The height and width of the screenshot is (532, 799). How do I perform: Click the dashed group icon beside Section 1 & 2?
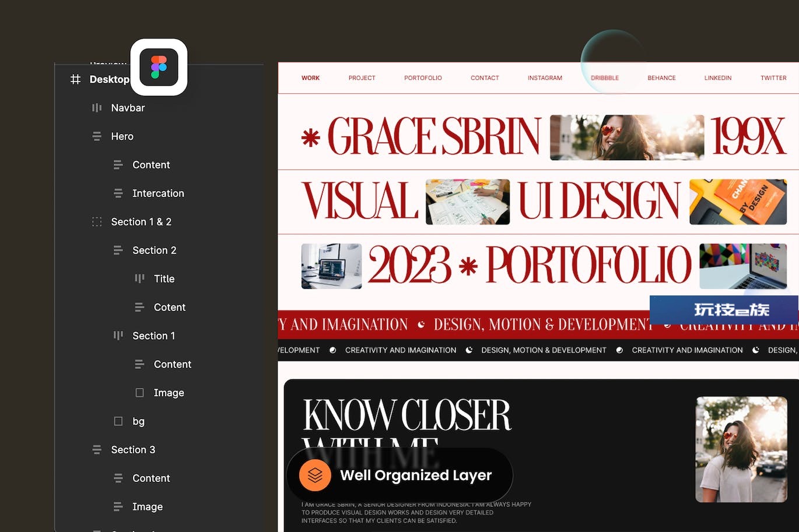[x=97, y=222]
